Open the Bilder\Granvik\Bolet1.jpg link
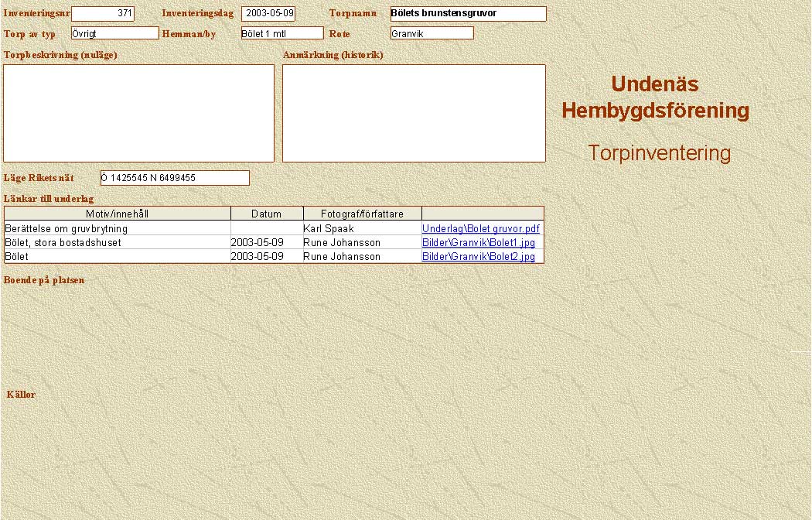The height and width of the screenshot is (520, 812). tap(478, 243)
